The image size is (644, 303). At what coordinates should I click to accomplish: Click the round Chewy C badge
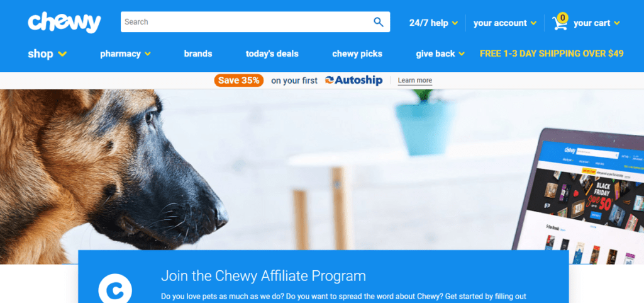115,289
